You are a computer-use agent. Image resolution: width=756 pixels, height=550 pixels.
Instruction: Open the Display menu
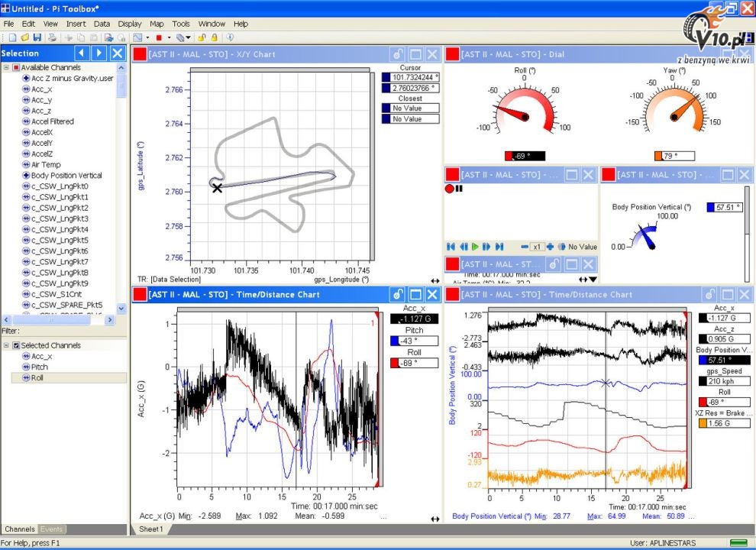[x=130, y=24]
